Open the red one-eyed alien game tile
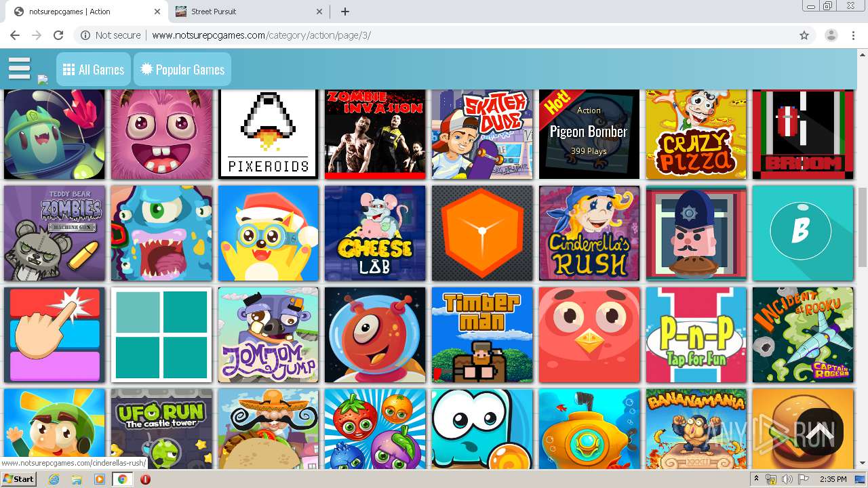Image resolution: width=868 pixels, height=488 pixels. 375,335
